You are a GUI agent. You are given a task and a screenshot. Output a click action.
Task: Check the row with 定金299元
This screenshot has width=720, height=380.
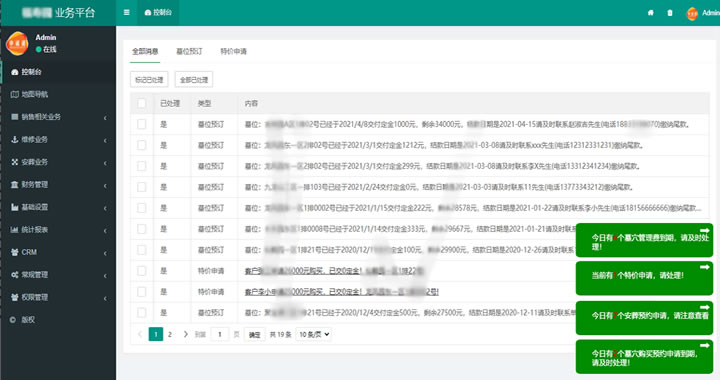(141, 166)
